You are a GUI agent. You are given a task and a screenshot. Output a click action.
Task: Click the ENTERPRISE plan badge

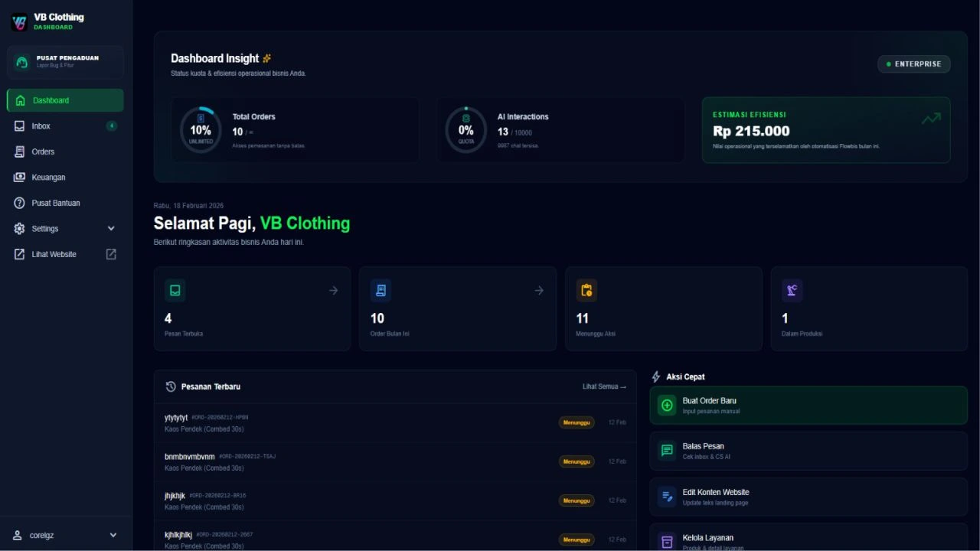click(913, 64)
